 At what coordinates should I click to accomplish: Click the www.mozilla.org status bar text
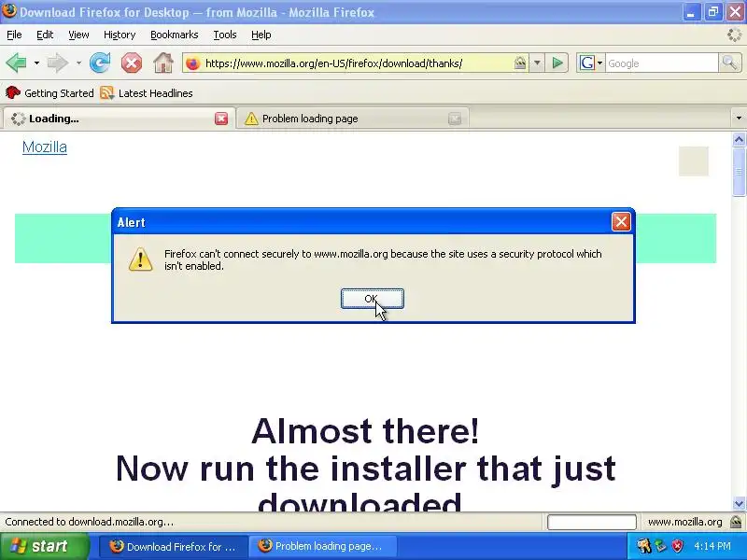click(x=684, y=522)
